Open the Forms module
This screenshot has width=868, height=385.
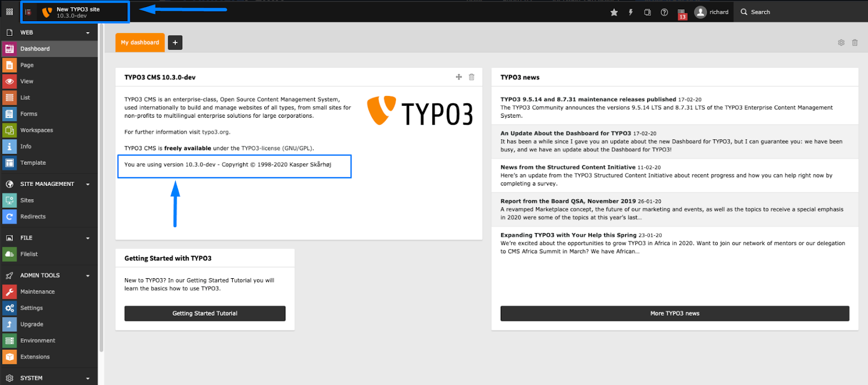click(49, 114)
